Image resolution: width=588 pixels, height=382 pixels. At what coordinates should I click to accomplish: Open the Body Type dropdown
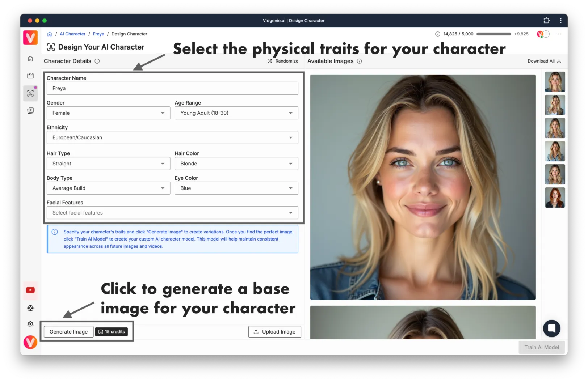(108, 188)
